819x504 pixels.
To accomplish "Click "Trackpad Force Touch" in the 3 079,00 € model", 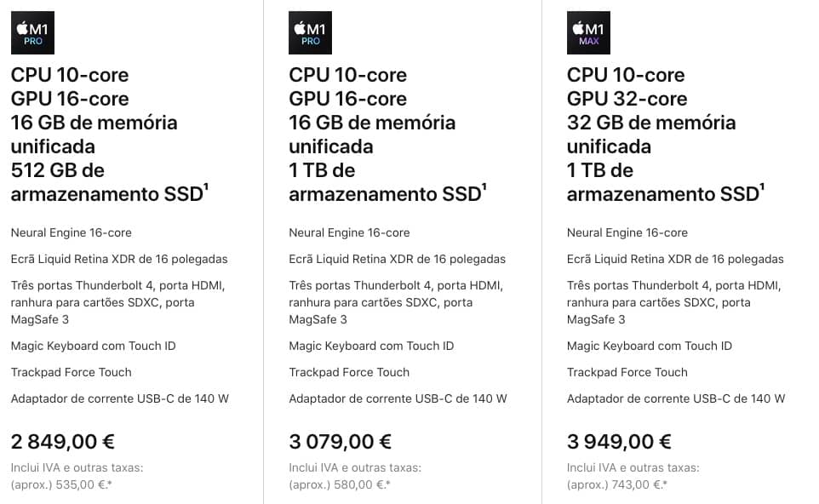I will pyautogui.click(x=349, y=372).
